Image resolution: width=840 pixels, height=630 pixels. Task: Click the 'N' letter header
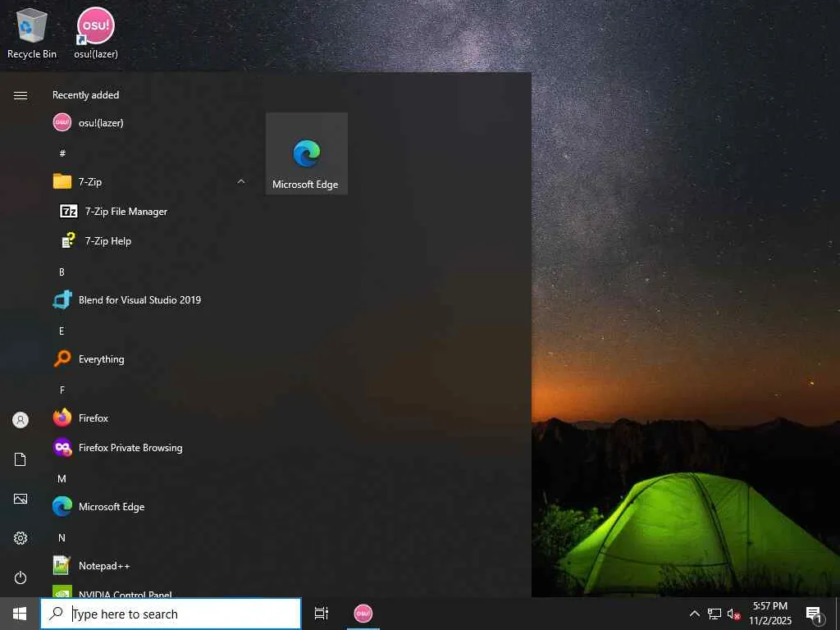click(x=62, y=537)
